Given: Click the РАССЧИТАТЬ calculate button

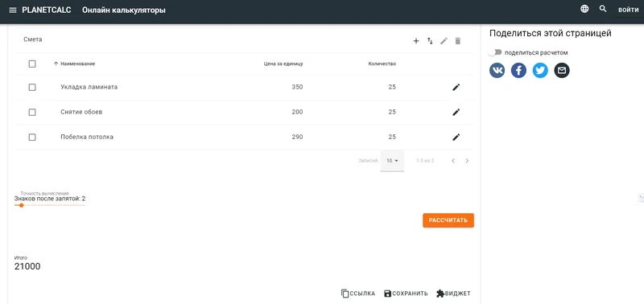Looking at the screenshot, I should point(448,220).
